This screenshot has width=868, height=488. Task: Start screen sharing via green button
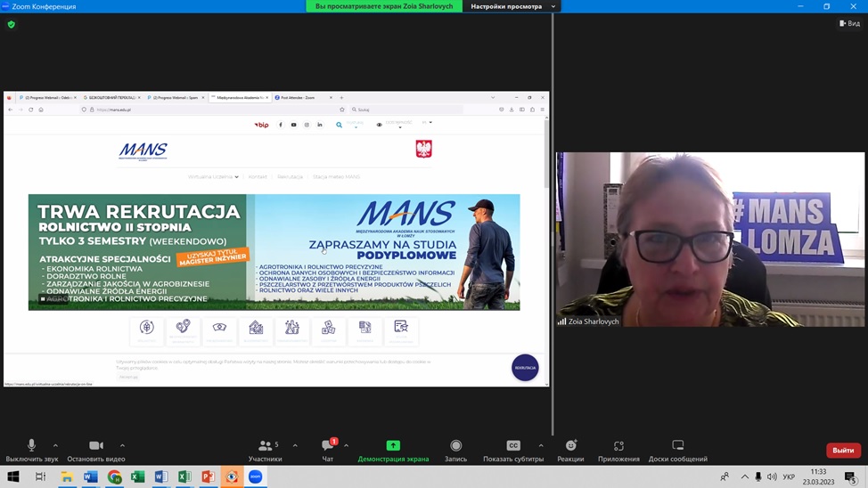point(393,451)
